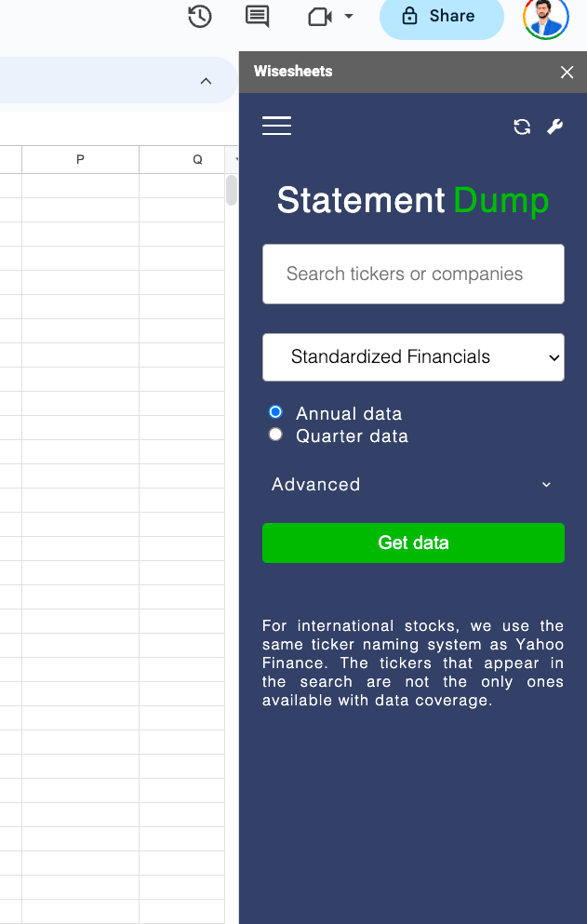Open the Wisesheets hamburger menu
This screenshot has width=587, height=924.
coord(276,127)
